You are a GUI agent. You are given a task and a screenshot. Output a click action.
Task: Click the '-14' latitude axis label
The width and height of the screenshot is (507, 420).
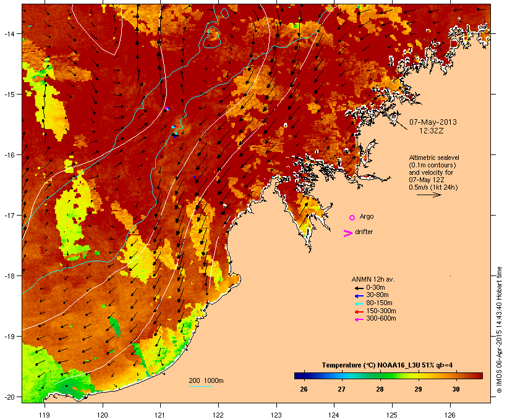9,34
